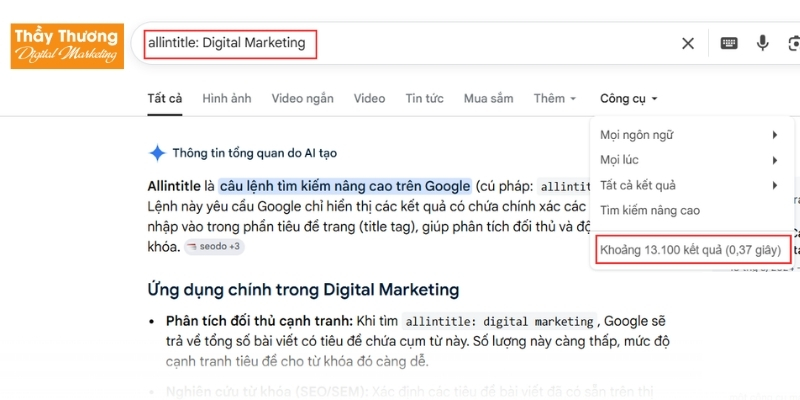Open the Video ngắn tab
Image resolution: width=800 pixels, height=400 pixels.
[x=303, y=98]
